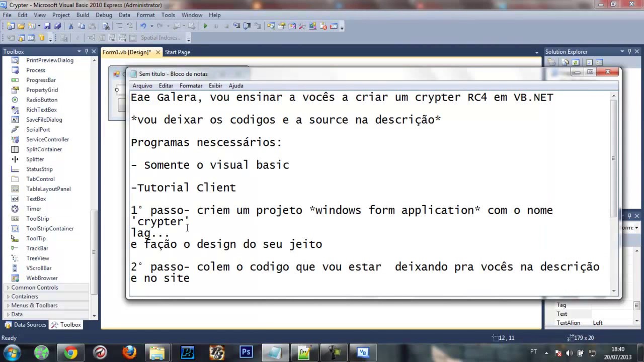Select the TextBox toolbox control
Viewport: 644px width, 362px height.
point(36,199)
